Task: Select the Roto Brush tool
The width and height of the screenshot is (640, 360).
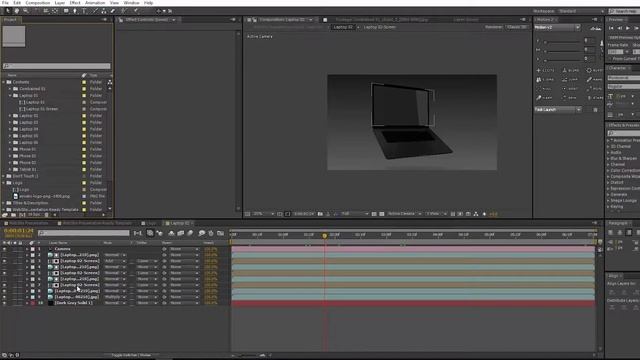Action: click(x=124, y=11)
